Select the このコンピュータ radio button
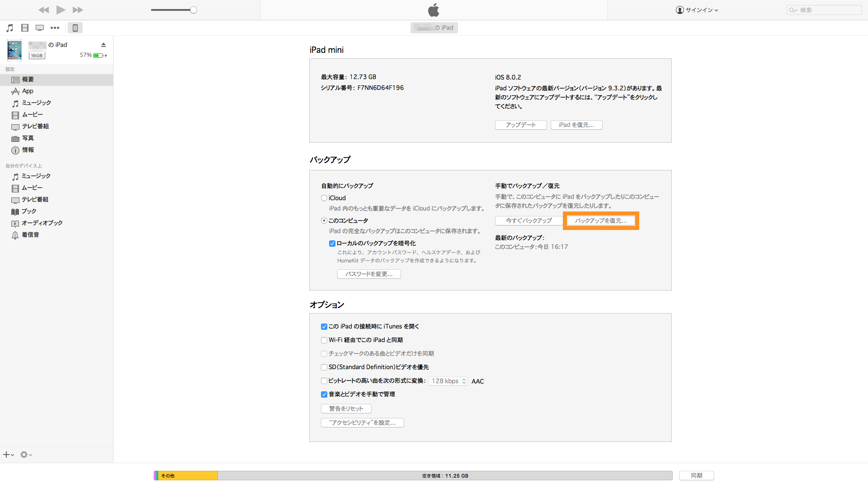Viewport: 868px width, 488px height. (x=324, y=221)
